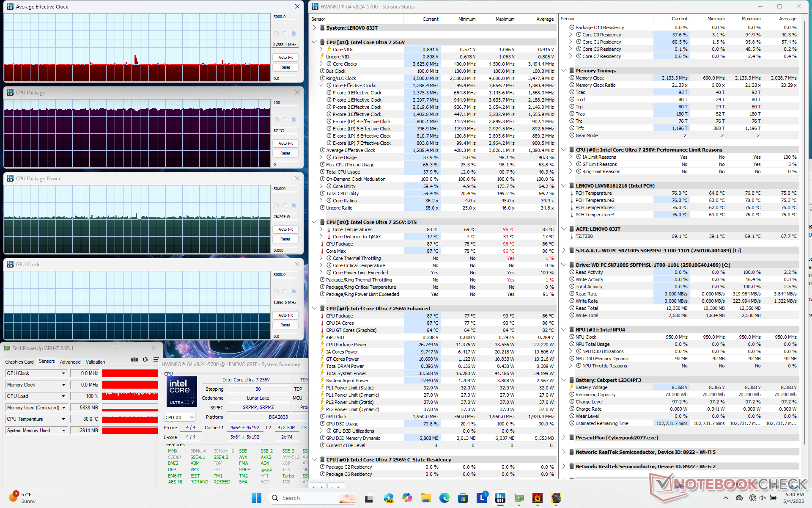Screen dimensions: 812x508
Task: Select the Sensors tab in GPU-Z
Action: (x=47, y=362)
